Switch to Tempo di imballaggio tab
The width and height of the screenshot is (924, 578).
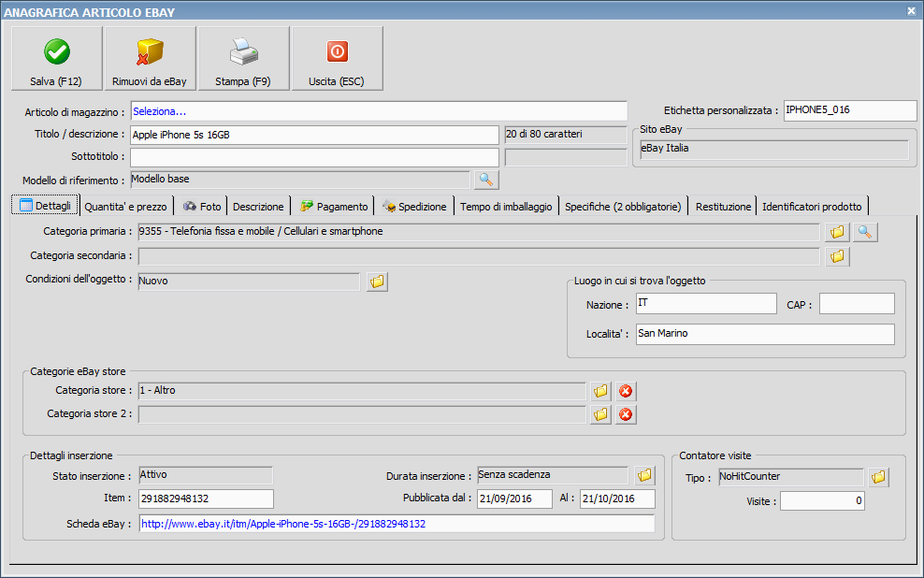coord(506,207)
